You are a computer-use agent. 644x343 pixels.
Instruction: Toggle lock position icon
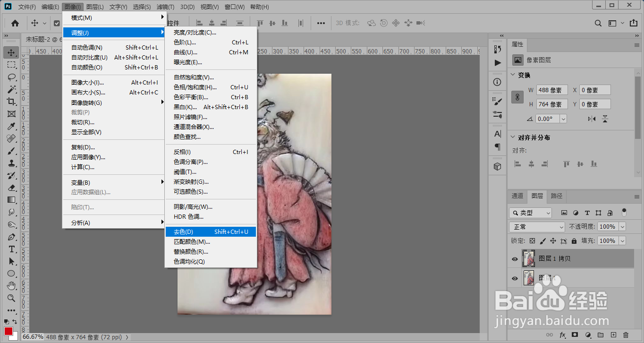pyautogui.click(x=553, y=241)
